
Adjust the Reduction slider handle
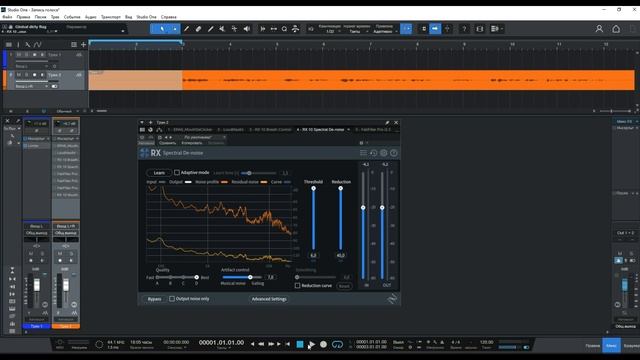[341, 188]
